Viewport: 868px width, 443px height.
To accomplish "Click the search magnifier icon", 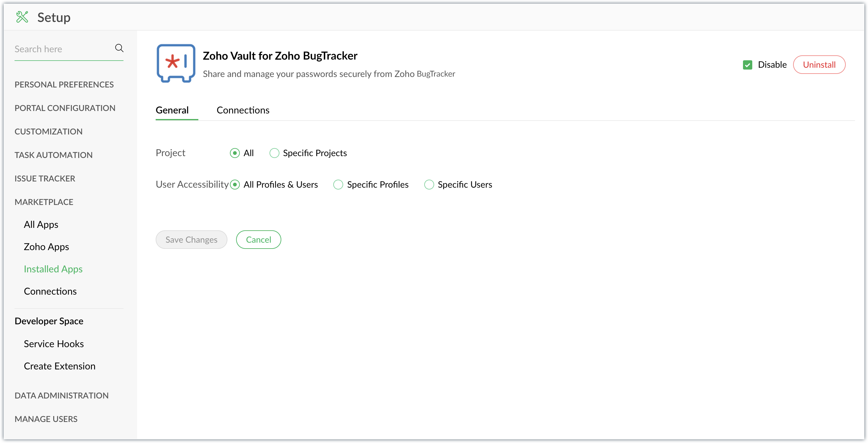I will pos(119,48).
